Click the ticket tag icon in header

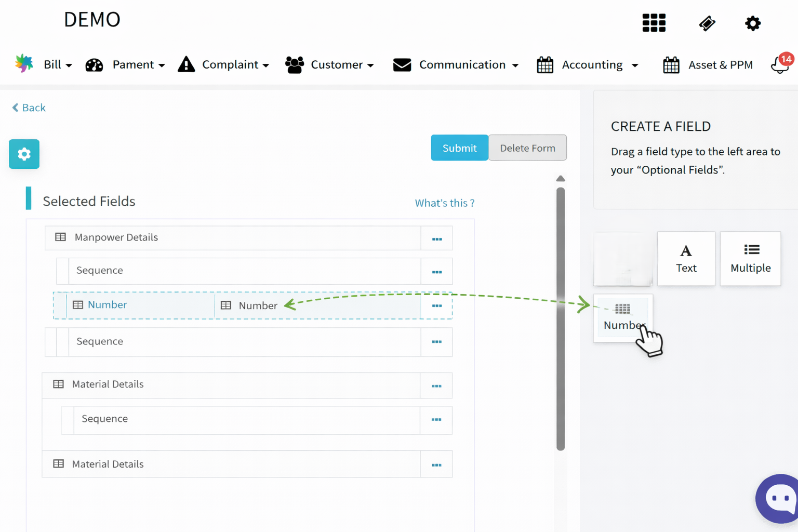(x=707, y=23)
